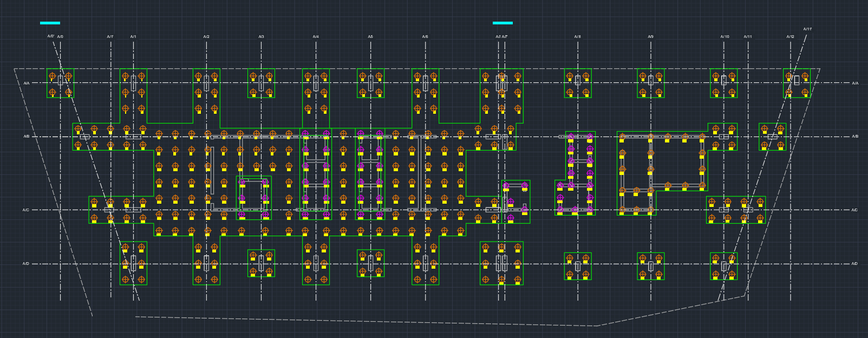The image size is (868, 338).
Task: Select the A/11 column axis label
Action: [748, 37]
